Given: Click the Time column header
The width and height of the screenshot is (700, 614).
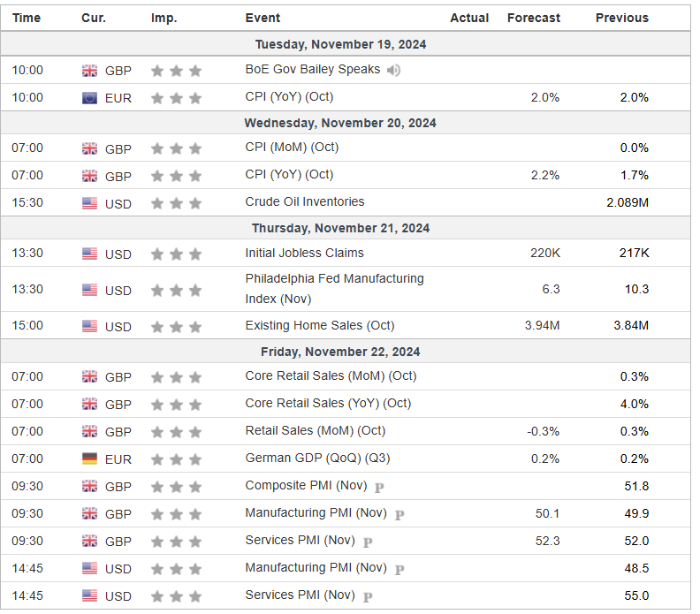Looking at the screenshot, I should pos(27,18).
